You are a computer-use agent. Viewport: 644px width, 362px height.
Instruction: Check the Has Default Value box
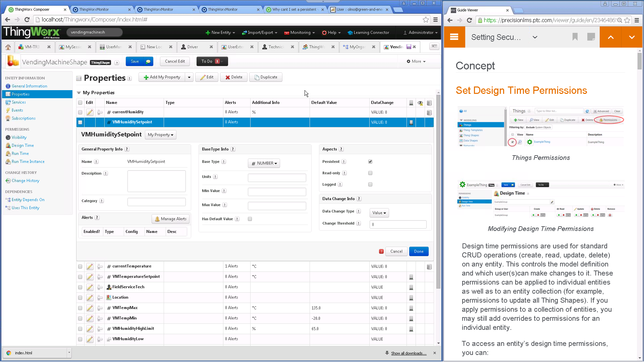[250, 219]
